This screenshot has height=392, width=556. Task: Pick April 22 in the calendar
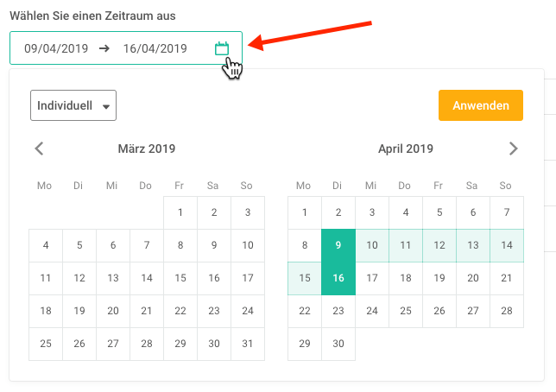pyautogui.click(x=305, y=311)
